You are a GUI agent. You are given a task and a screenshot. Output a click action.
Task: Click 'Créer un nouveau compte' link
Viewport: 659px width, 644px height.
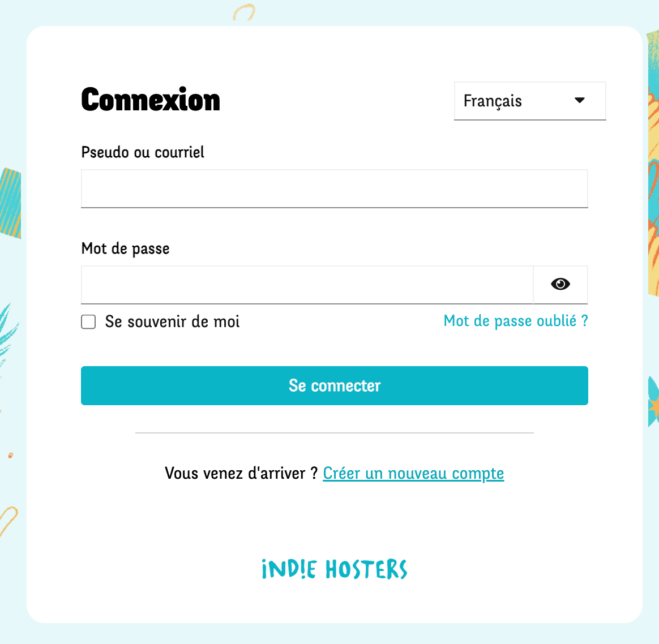413,473
